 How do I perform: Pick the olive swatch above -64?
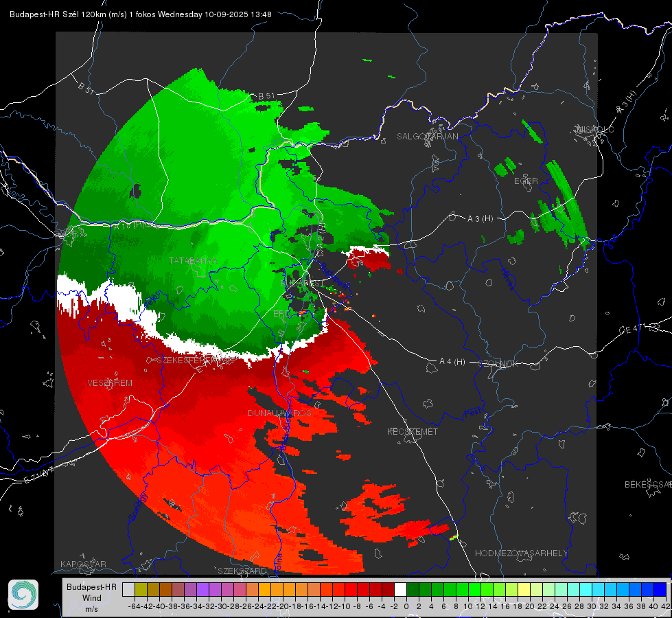(x=141, y=589)
